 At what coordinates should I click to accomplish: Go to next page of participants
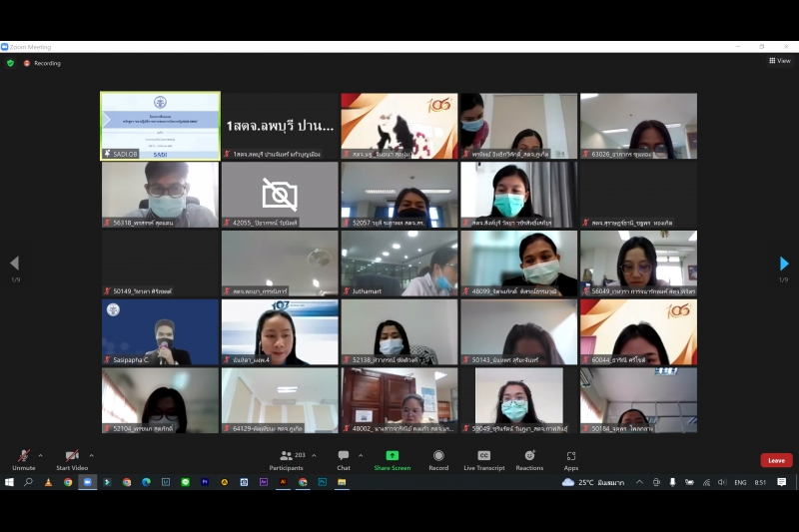point(784,264)
